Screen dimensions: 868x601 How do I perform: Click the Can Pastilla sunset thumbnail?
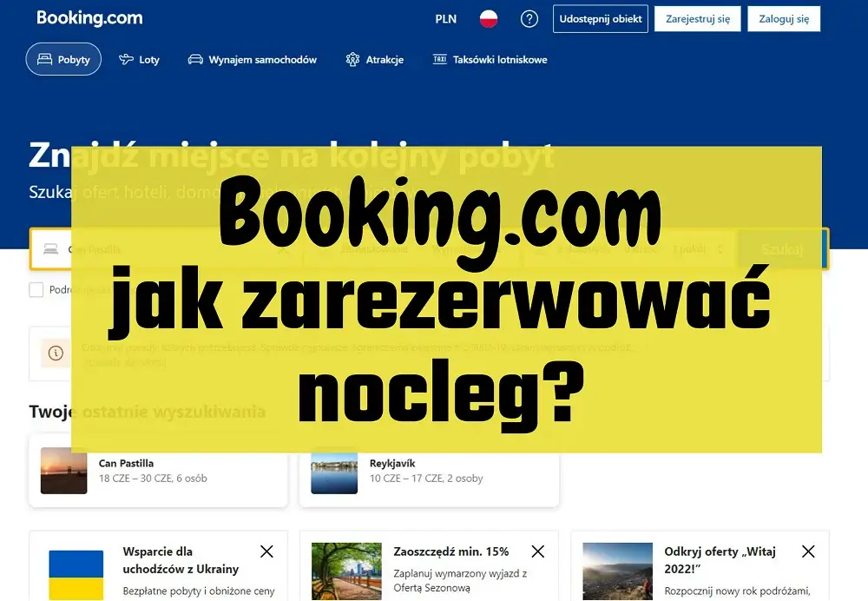(63, 470)
